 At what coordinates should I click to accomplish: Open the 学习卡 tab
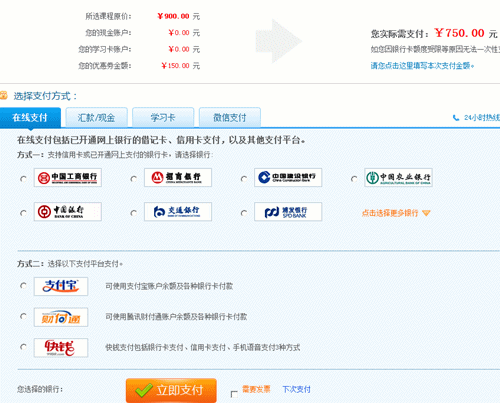[x=163, y=118]
